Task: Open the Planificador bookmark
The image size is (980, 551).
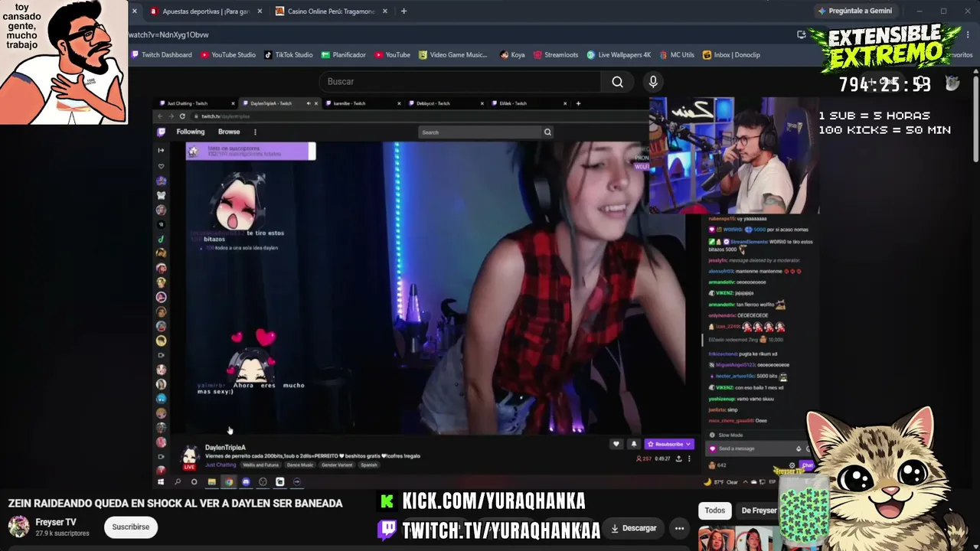Action: 344,55
